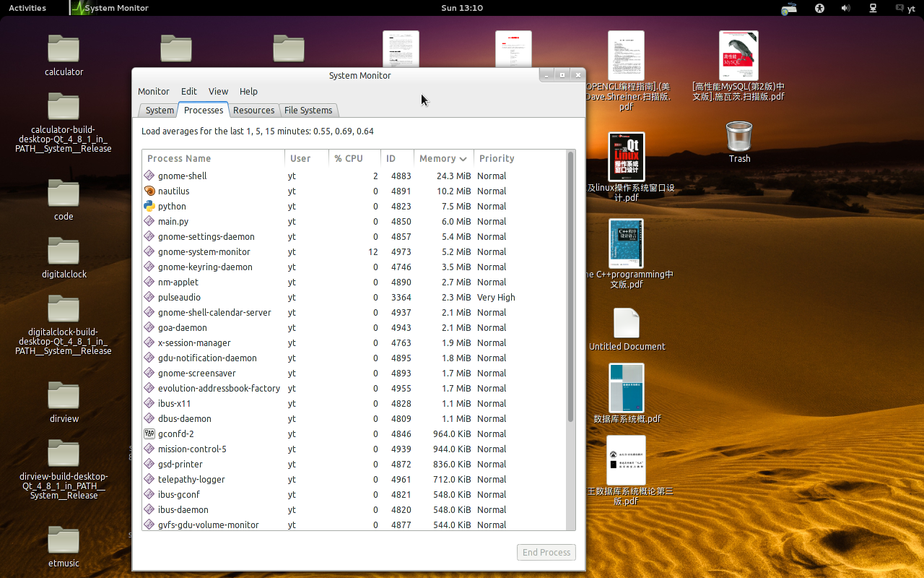Click the gnome-shell process icon
The width and height of the screenshot is (924, 578).
149,176
